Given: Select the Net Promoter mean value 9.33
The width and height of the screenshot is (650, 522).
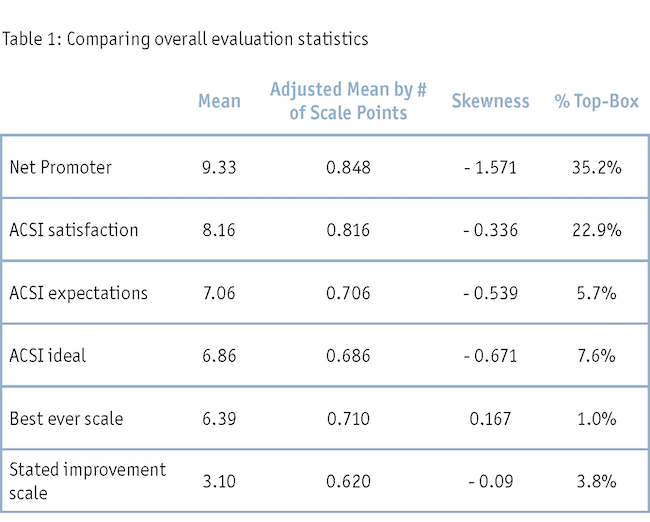Looking at the screenshot, I should [219, 167].
